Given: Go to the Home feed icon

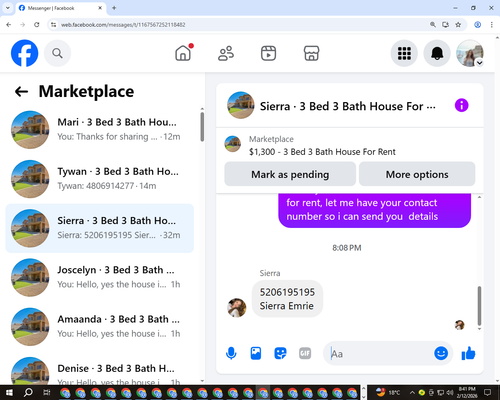Looking at the screenshot, I should pyautogui.click(x=183, y=53).
